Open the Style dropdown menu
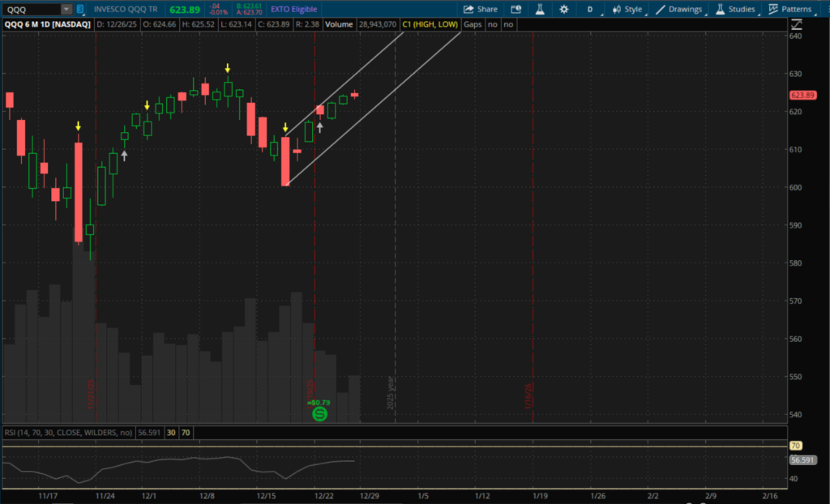Viewport: 830px width, 504px height. pyautogui.click(x=627, y=9)
